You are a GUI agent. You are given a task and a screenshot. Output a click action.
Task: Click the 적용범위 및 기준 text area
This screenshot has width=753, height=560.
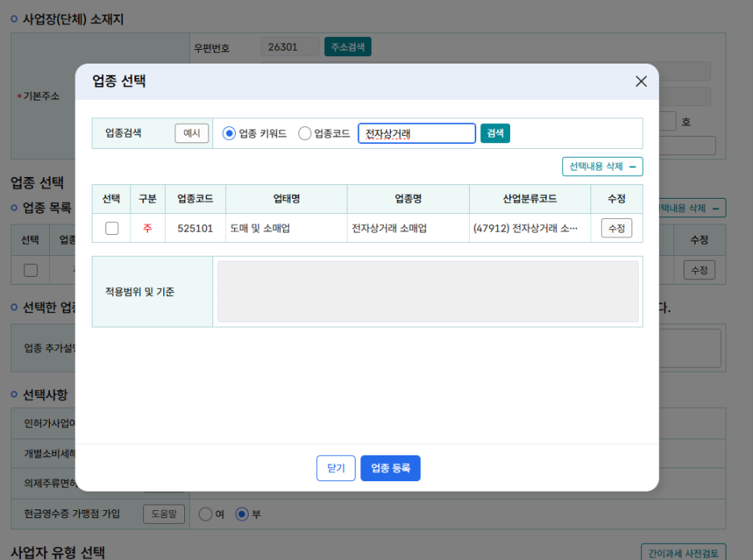(428, 291)
